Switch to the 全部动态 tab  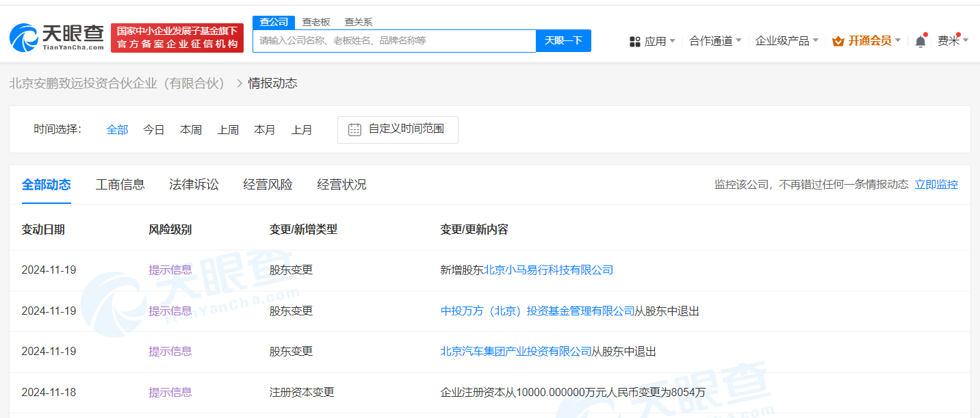[47, 184]
